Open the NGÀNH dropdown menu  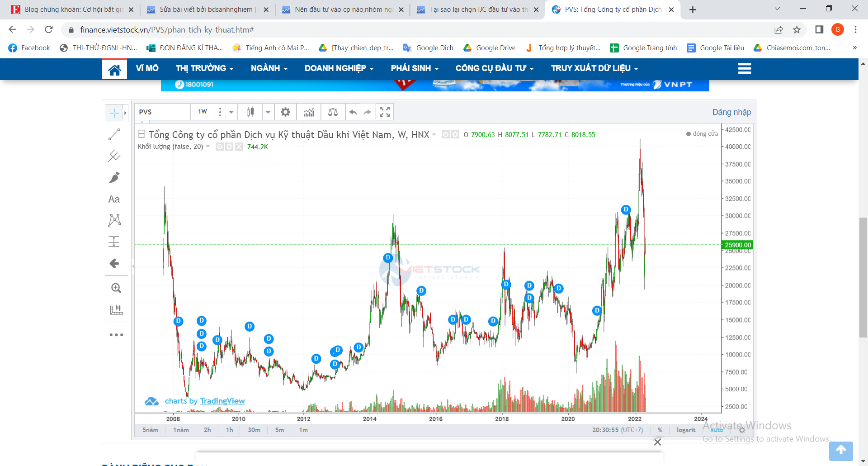(x=269, y=68)
